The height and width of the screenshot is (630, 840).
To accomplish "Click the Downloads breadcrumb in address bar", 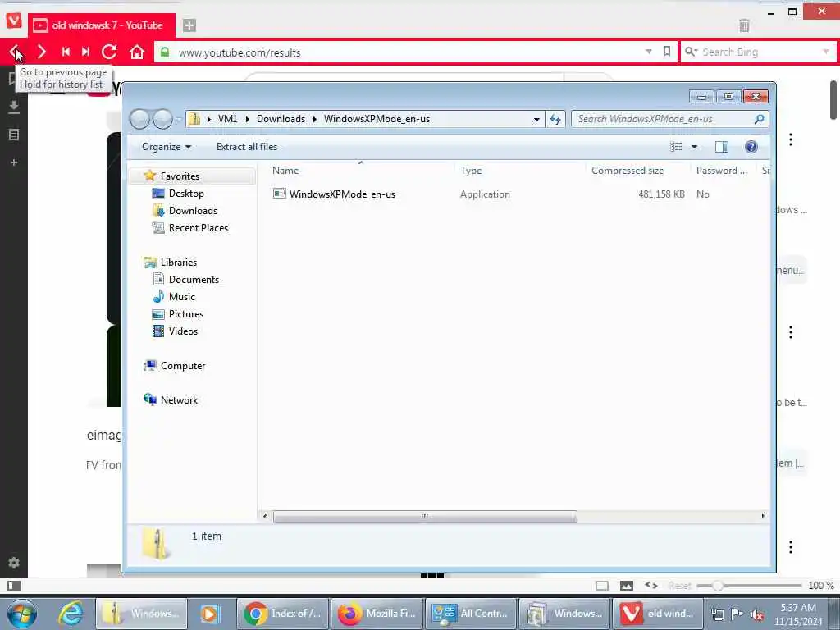I will [281, 119].
